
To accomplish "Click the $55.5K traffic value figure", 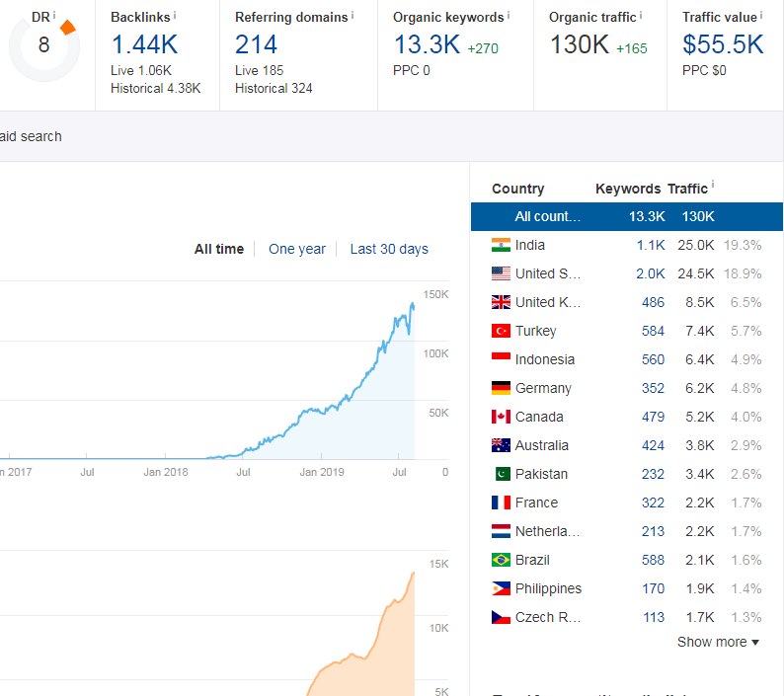I will click(x=723, y=44).
